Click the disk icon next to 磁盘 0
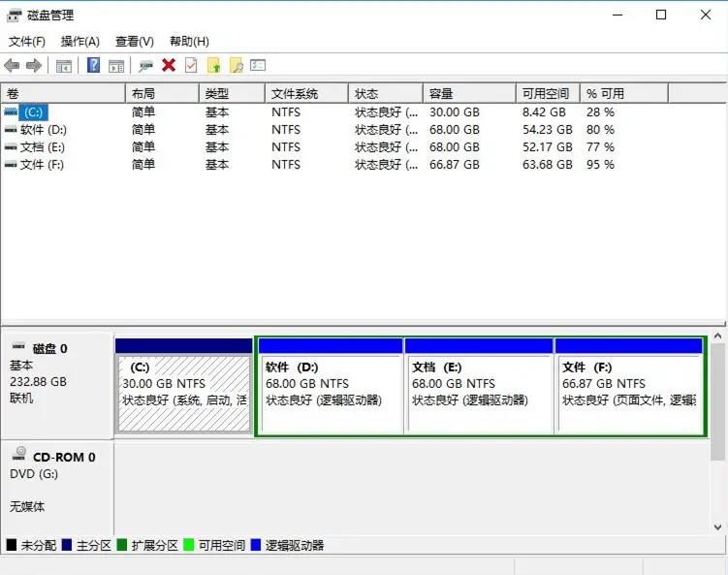Screen dimensions: 728x575 point(18,346)
